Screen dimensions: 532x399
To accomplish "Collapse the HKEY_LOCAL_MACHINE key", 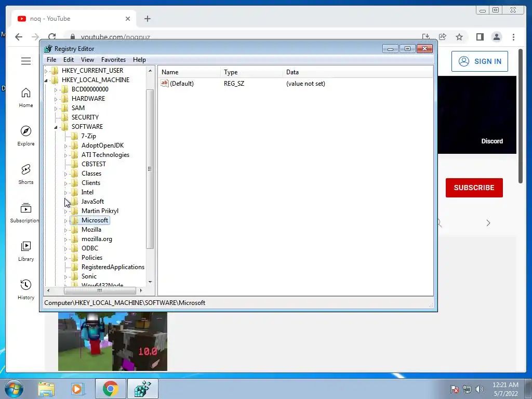I will coord(46,81).
